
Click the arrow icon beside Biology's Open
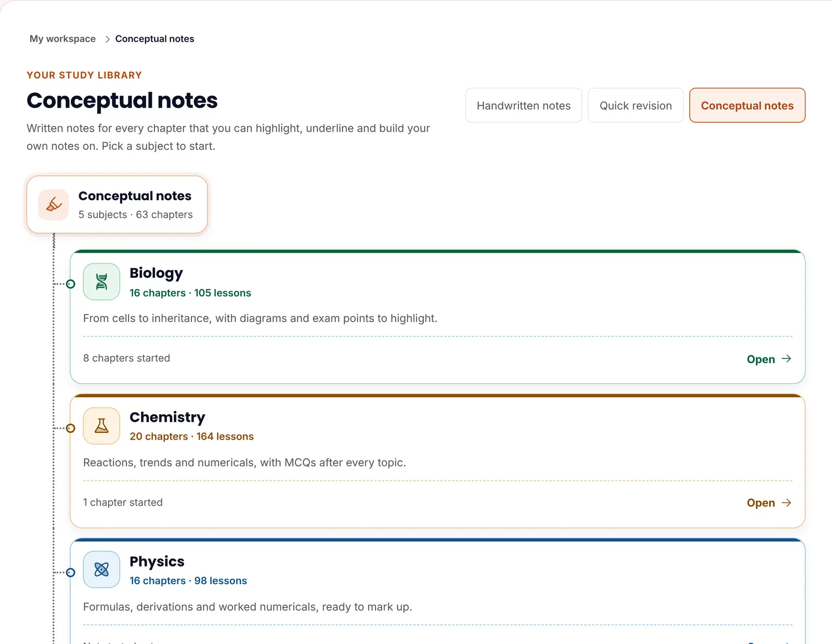click(786, 359)
